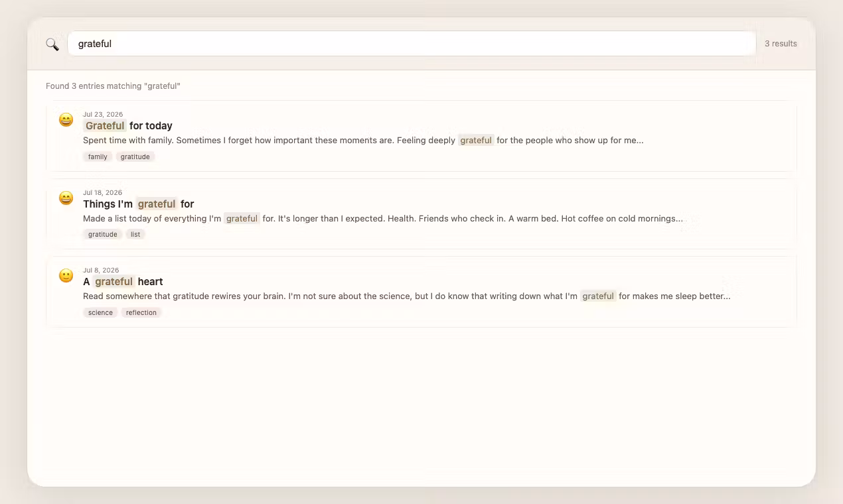
Task: Select the "family" tag
Action: click(x=98, y=157)
